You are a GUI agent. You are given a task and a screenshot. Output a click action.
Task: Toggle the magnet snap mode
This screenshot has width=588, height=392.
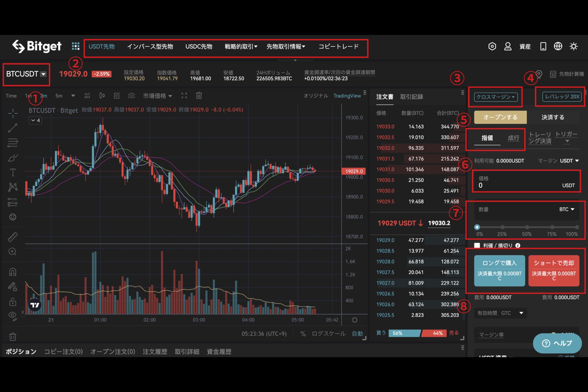[13, 272]
